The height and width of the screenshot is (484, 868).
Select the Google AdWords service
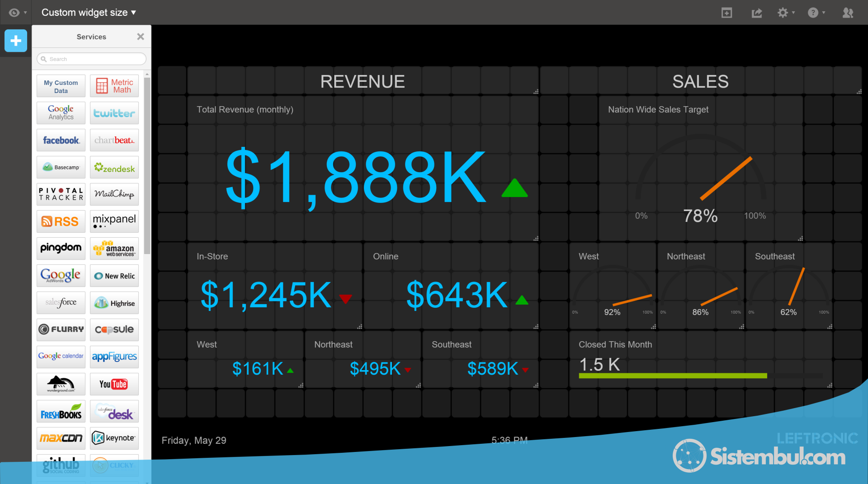click(61, 276)
